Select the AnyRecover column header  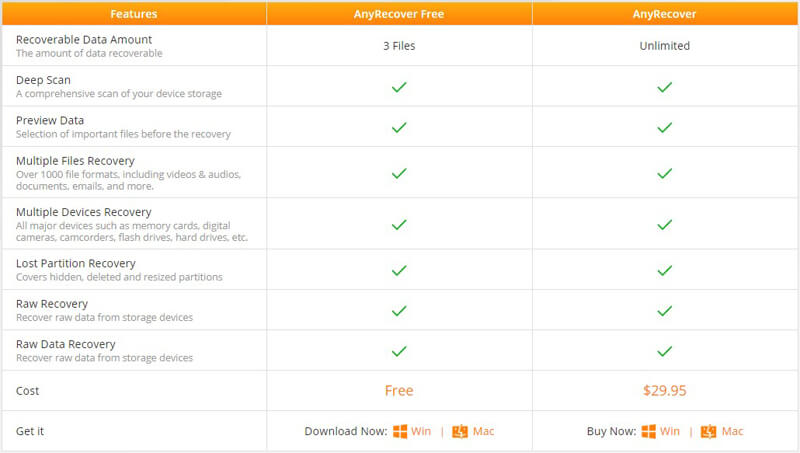click(665, 14)
